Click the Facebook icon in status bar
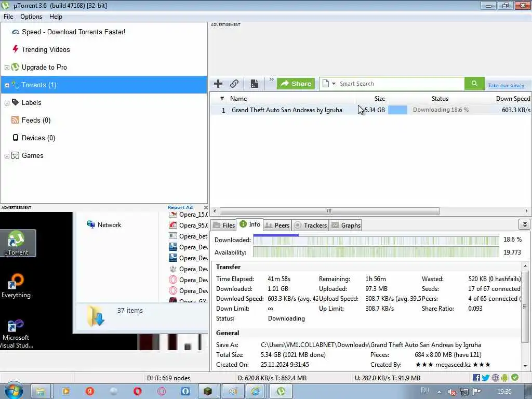This screenshot has width=532, height=399. [476, 378]
